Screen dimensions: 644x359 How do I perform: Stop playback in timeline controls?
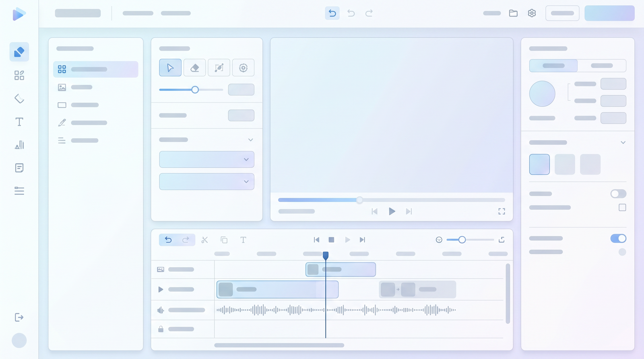pos(331,240)
